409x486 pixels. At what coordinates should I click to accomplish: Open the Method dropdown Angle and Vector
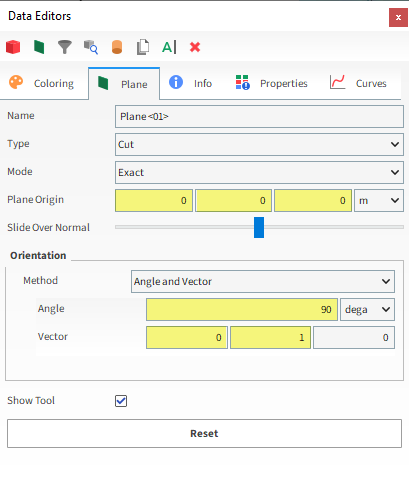pyautogui.click(x=263, y=281)
